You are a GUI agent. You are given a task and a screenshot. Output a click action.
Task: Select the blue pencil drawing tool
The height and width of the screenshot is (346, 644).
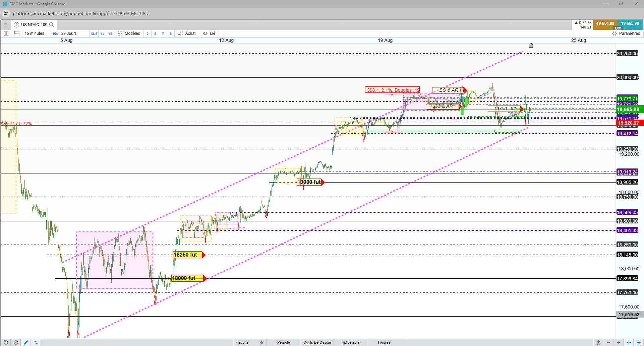26,342
